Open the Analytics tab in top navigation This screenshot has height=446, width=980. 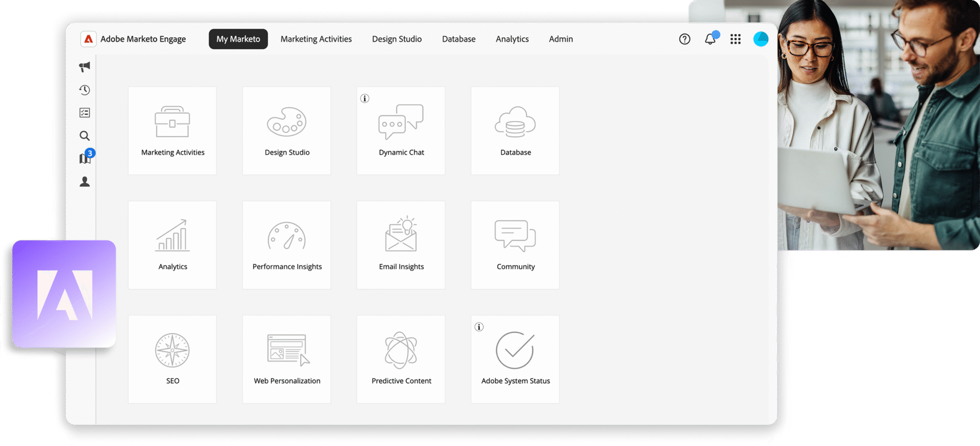512,39
